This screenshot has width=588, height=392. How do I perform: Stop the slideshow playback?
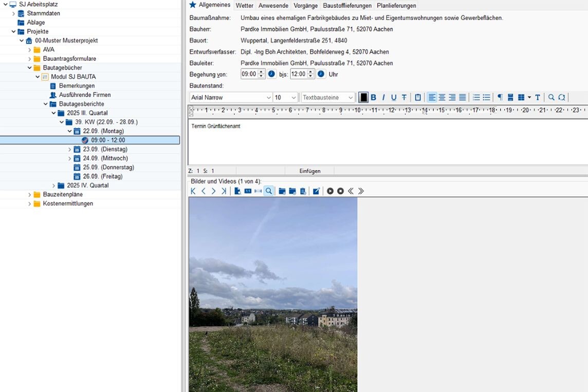340,191
